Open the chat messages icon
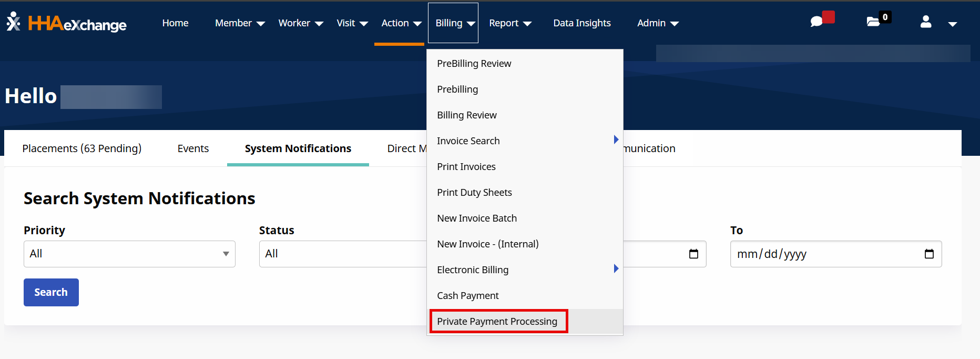 pyautogui.click(x=816, y=22)
